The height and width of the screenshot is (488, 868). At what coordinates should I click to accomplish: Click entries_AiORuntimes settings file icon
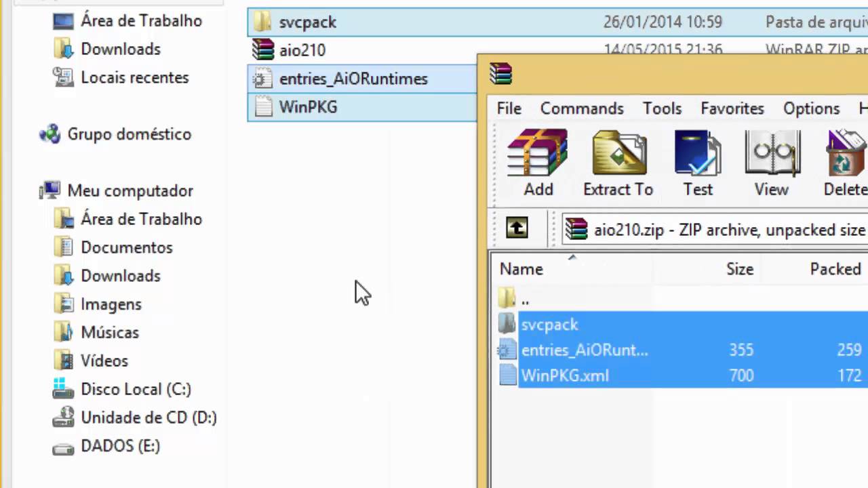[x=262, y=79]
